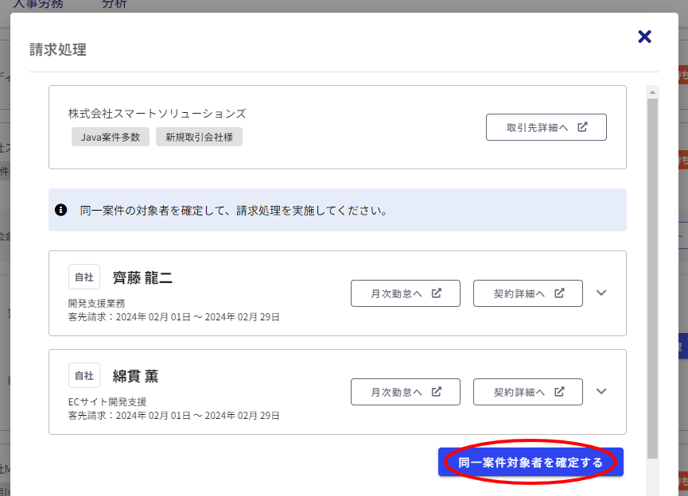Expand the 綿貫 薫 row chevron

click(x=601, y=391)
